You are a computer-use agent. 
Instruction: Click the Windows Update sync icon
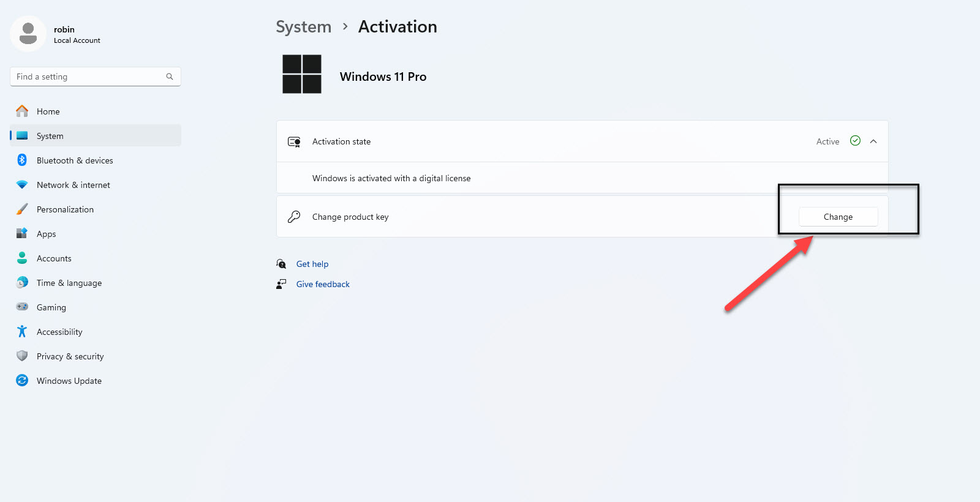[x=22, y=381]
